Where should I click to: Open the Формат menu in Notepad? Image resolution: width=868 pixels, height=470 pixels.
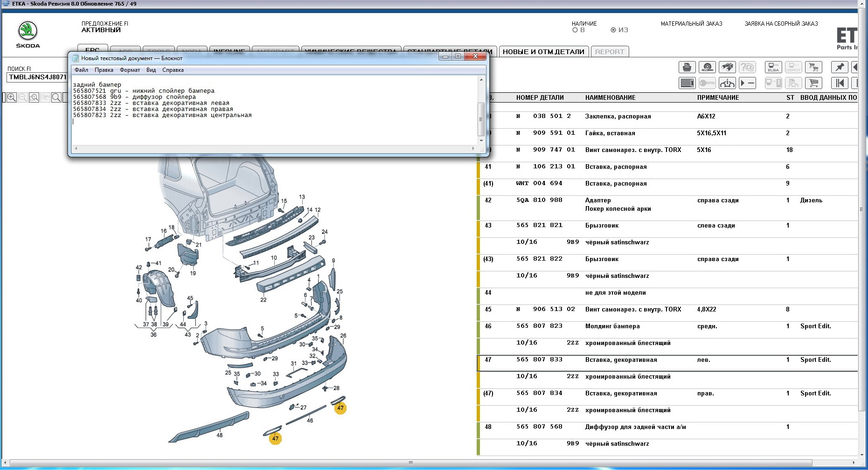130,70
